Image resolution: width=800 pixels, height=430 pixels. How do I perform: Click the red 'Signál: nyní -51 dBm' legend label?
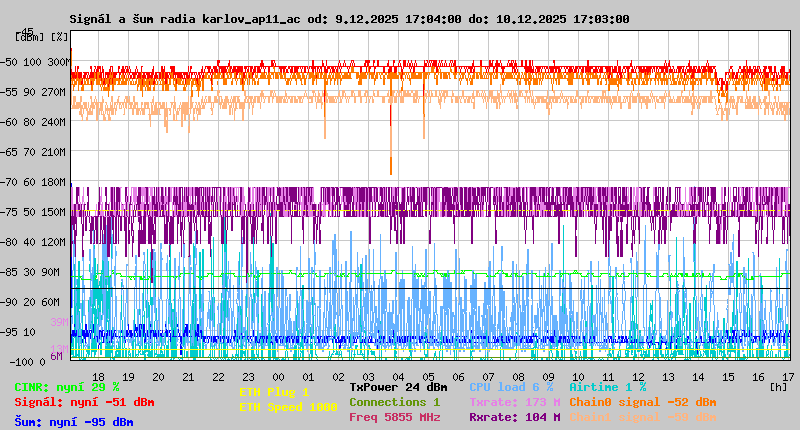pos(84,402)
